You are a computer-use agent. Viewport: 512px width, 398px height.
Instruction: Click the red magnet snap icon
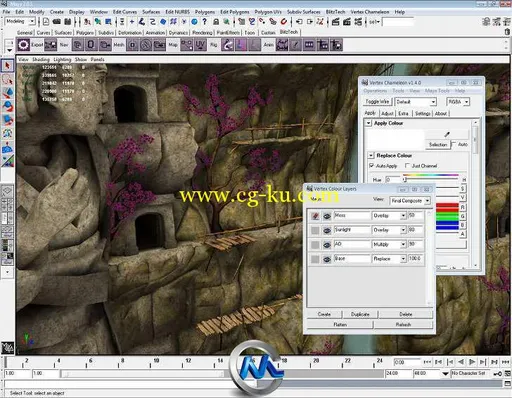coord(284,22)
